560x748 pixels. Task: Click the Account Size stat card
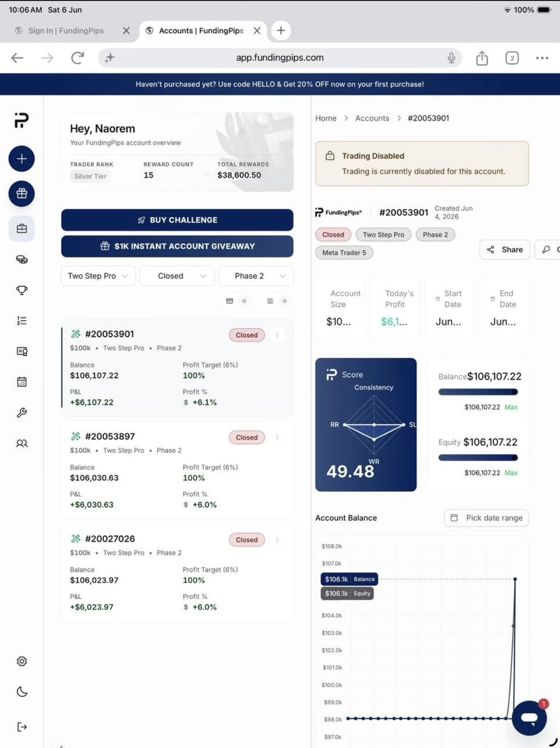click(340, 309)
